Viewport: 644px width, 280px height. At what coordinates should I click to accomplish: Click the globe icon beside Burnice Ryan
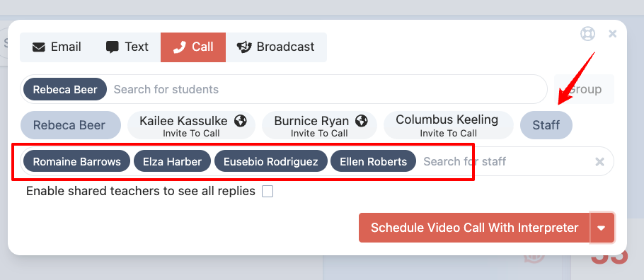(362, 121)
